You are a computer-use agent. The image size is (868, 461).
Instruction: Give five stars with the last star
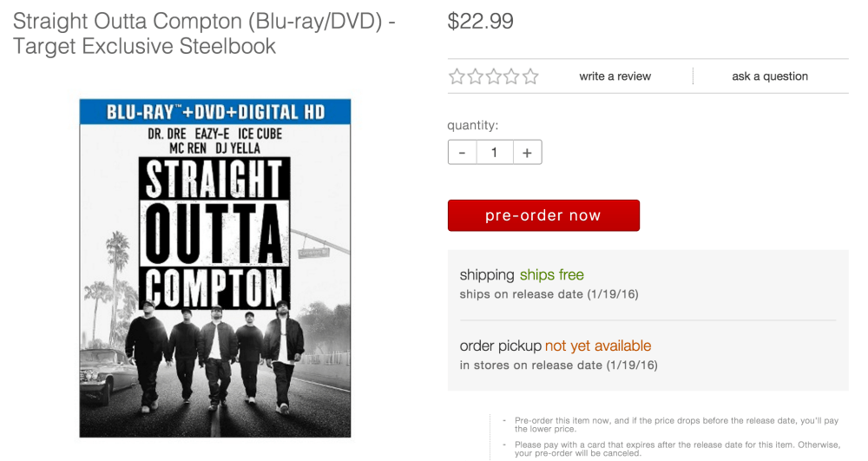[530, 76]
